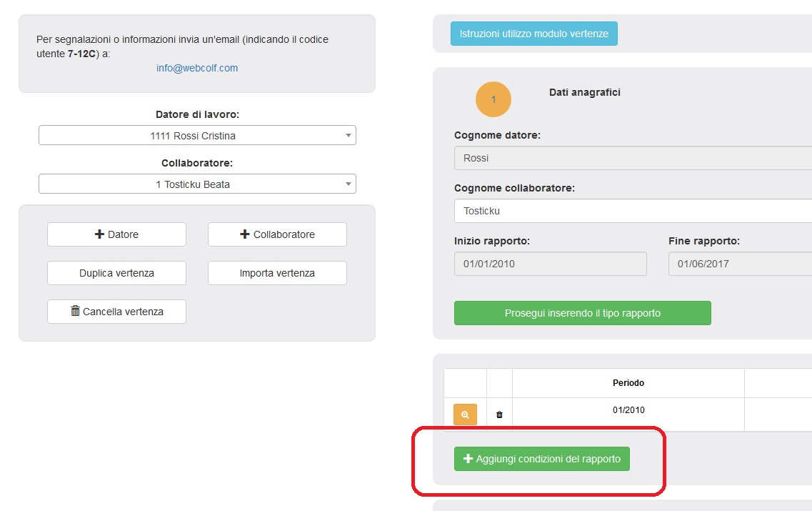
Task: Click Prosegui inserendo il tipo rapporto
Action: 582,313
